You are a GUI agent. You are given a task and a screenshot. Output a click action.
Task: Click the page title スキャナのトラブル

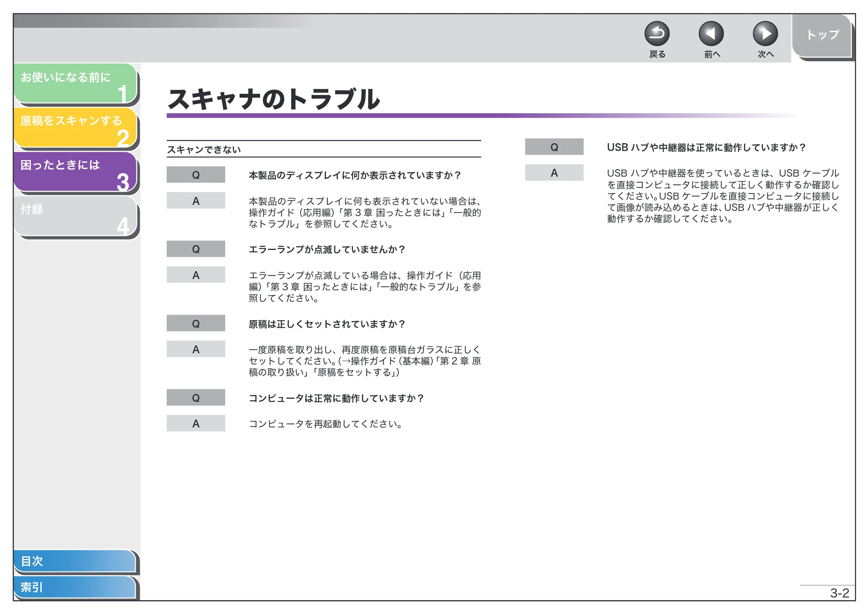click(274, 99)
